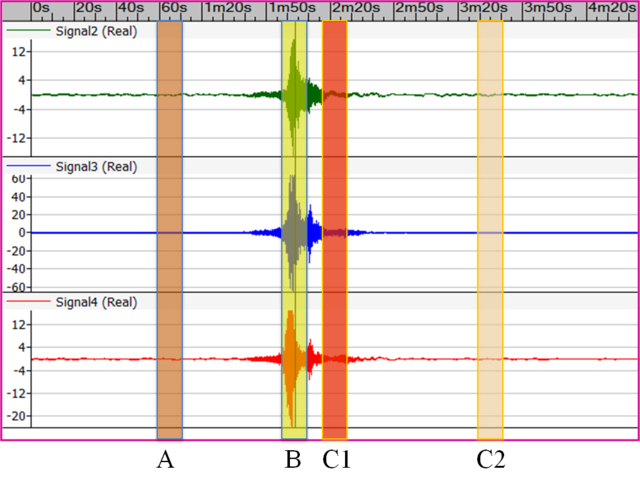Click the red Signal4 legend line

pyautogui.click(x=28, y=301)
